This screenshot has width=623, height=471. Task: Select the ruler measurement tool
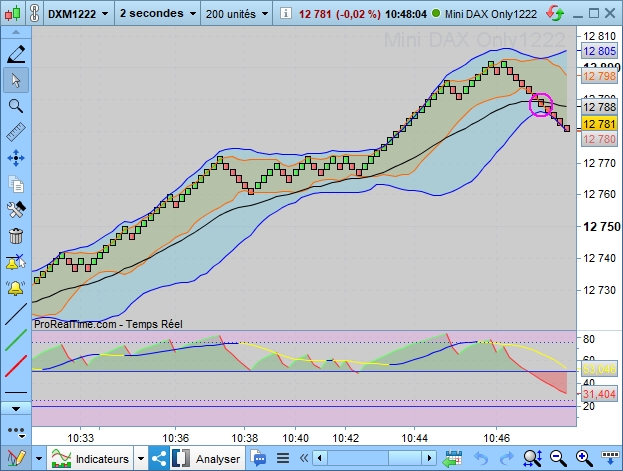(x=16, y=132)
